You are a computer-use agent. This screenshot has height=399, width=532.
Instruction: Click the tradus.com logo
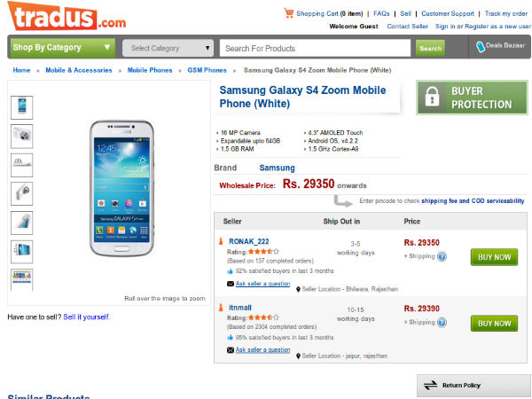click(x=67, y=17)
